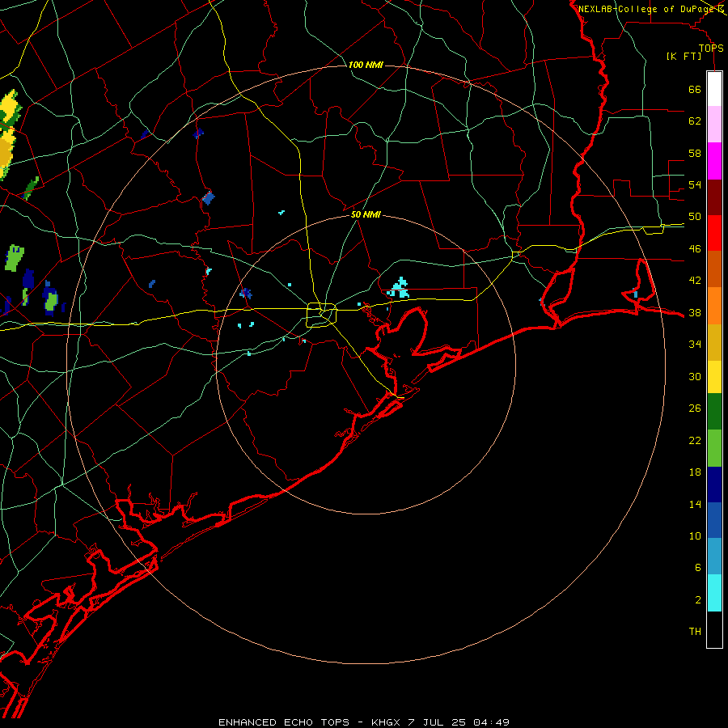Viewport: 728px width, 728px height.
Task: Click the "46" legend value
Action: pos(695,249)
